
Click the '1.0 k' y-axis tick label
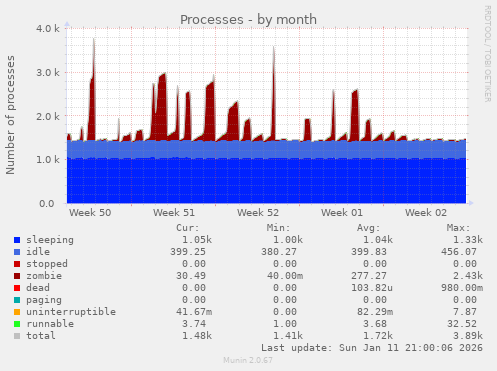pyautogui.click(x=48, y=160)
